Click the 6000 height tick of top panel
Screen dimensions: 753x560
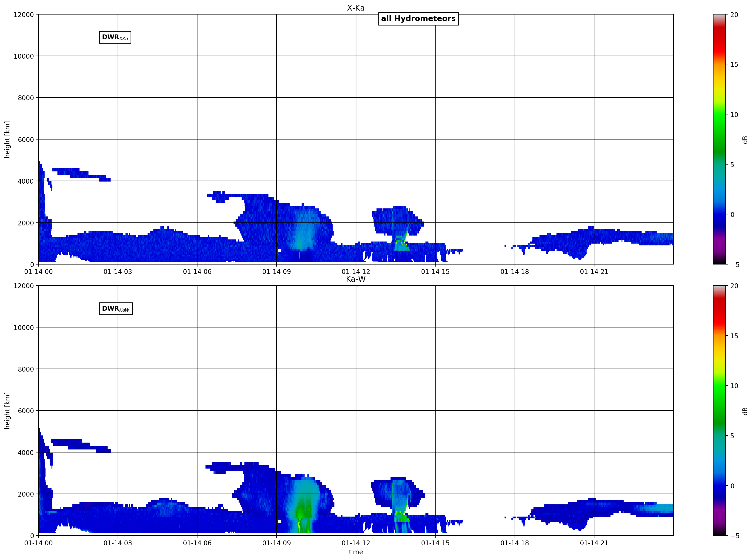click(x=26, y=140)
